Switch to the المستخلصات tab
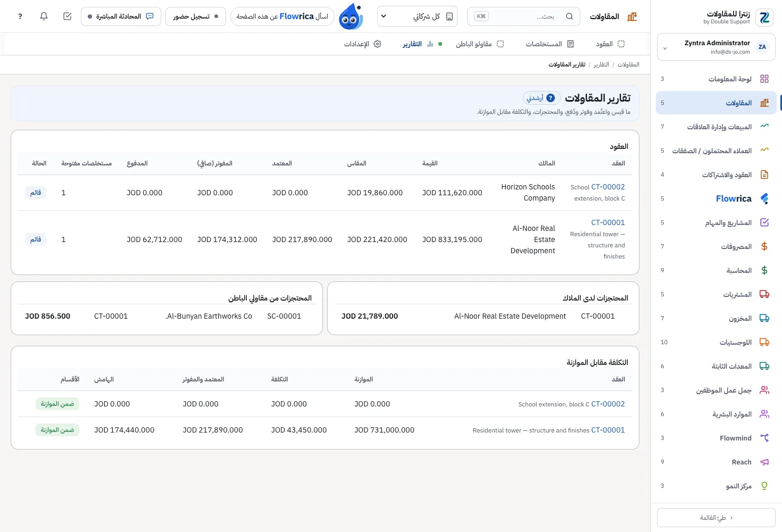Image resolution: width=782 pixels, height=532 pixels. point(550,44)
